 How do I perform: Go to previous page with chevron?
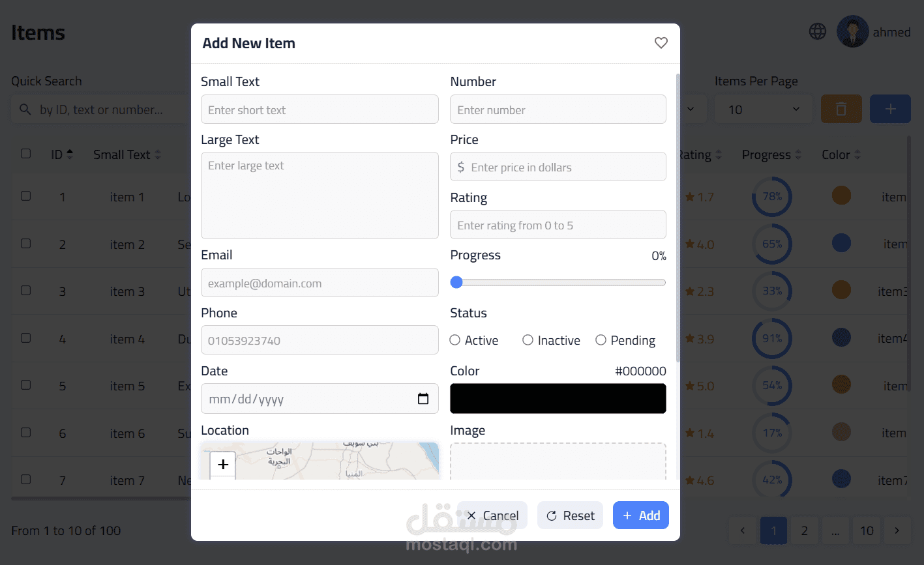(742, 530)
